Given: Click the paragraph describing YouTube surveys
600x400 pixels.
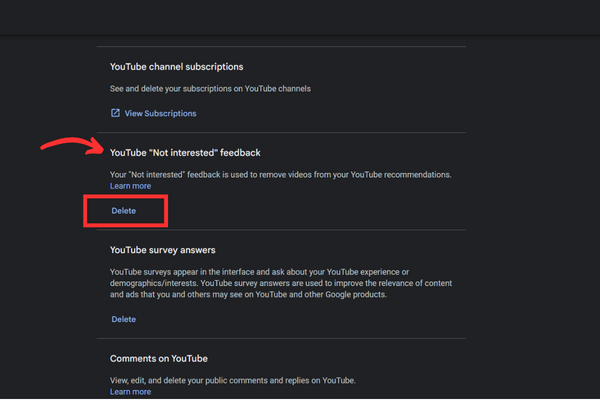Looking at the screenshot, I should (281, 283).
